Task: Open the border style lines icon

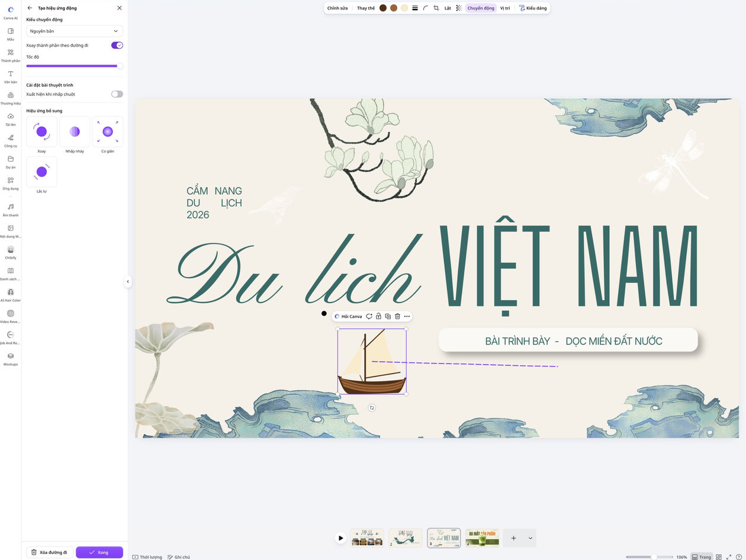Action: pos(415,8)
